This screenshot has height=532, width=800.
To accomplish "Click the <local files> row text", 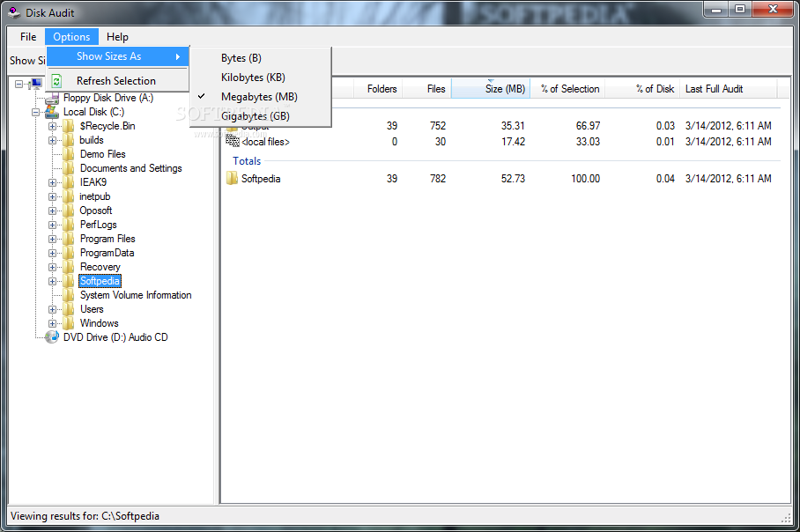I will coord(265,142).
